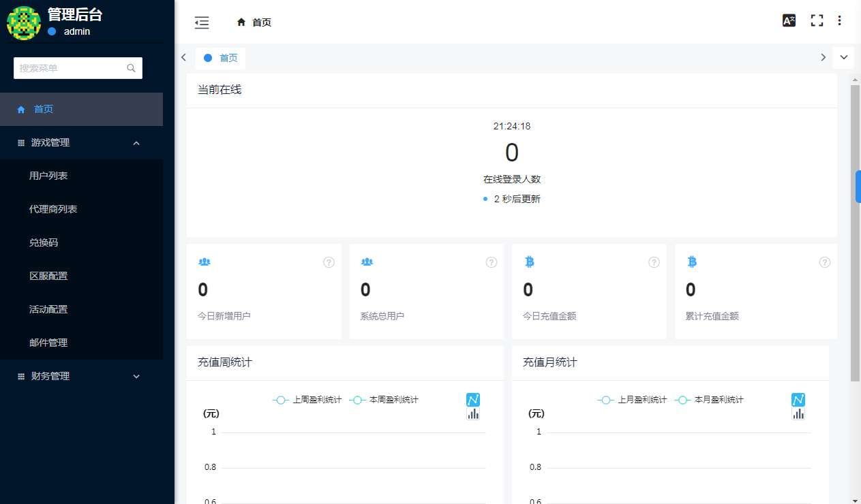Image resolution: width=861 pixels, height=504 pixels.
Task: Select 用户列表 in the sidebar menu
Action: coord(48,175)
